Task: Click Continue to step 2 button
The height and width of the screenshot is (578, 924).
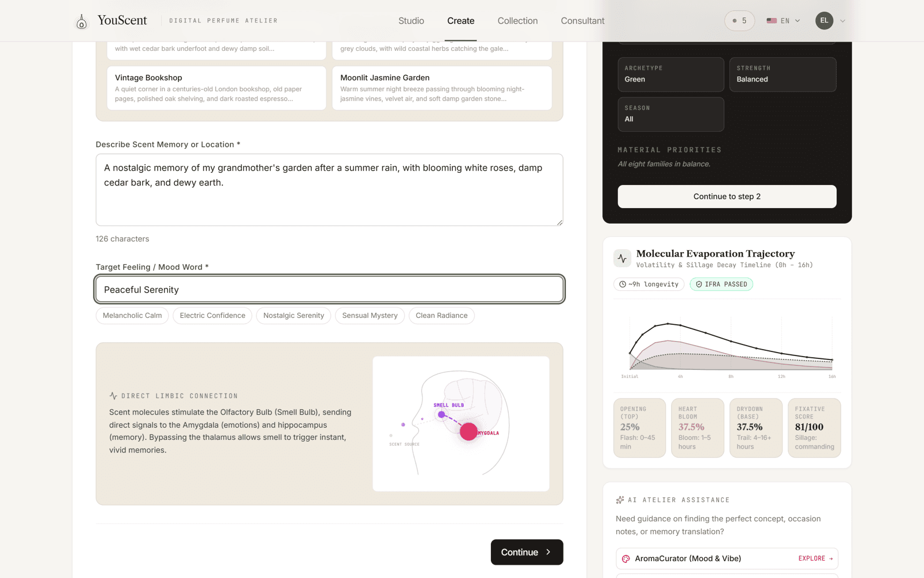Action: [x=727, y=197]
